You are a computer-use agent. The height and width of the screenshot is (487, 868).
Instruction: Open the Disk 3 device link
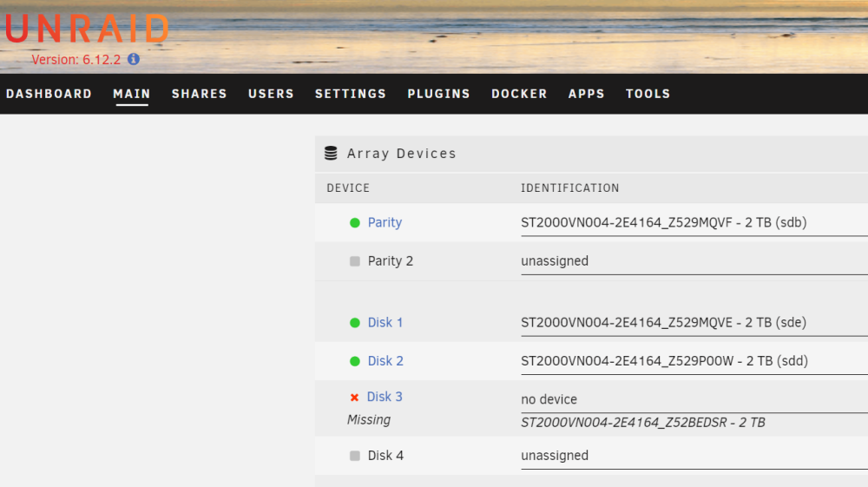(x=385, y=397)
